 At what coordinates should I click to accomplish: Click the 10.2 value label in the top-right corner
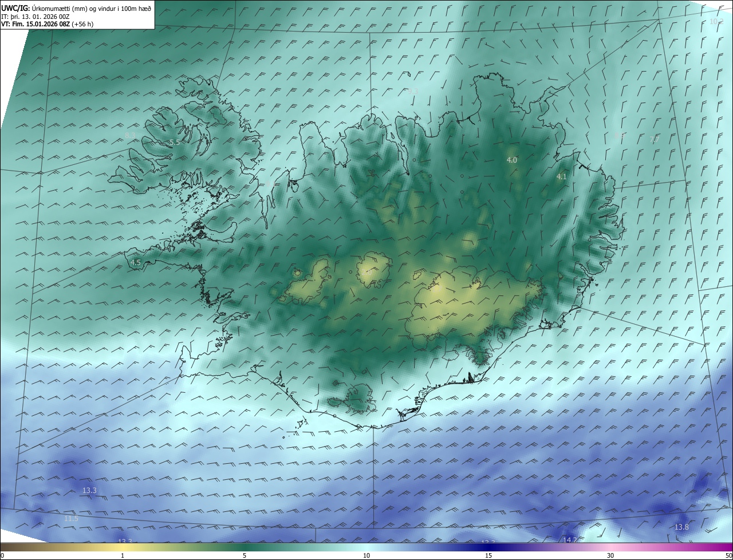tap(716, 22)
